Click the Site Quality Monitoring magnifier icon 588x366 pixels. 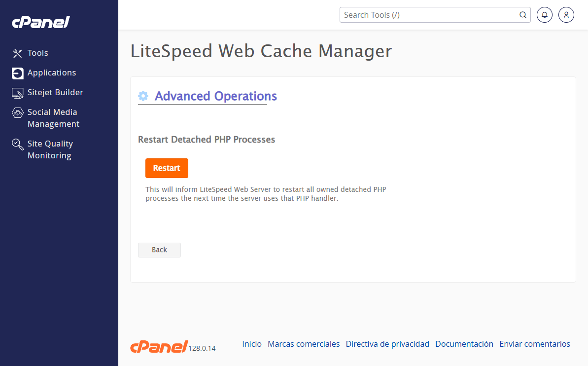[18, 144]
